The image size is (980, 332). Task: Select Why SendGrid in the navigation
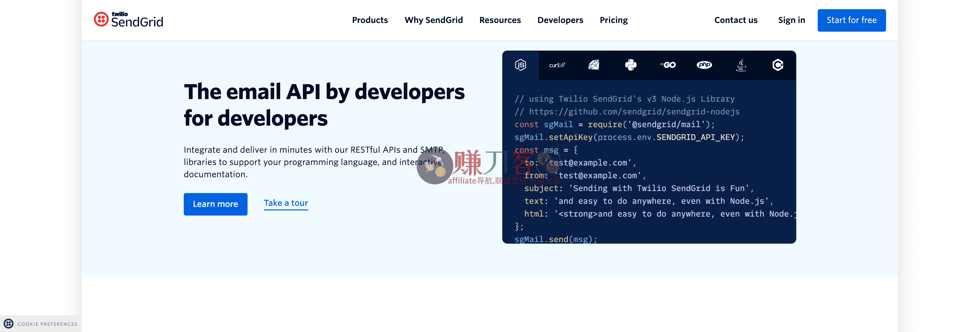434,20
